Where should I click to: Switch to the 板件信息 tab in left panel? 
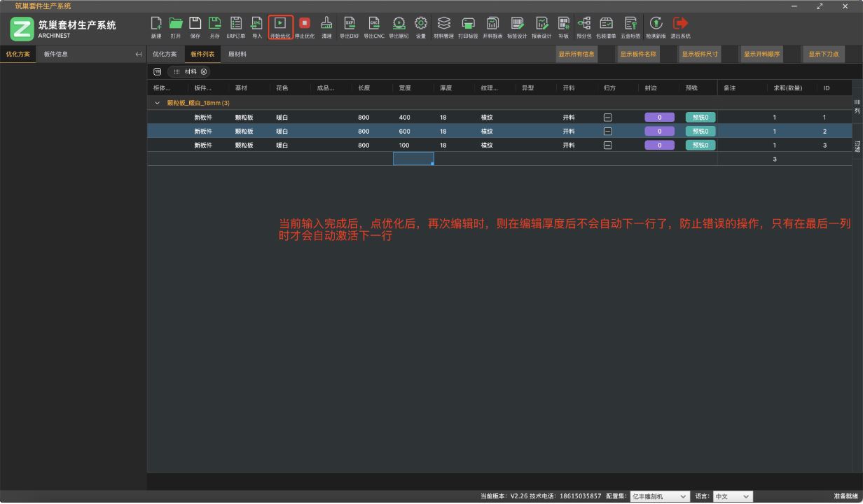tap(56, 54)
